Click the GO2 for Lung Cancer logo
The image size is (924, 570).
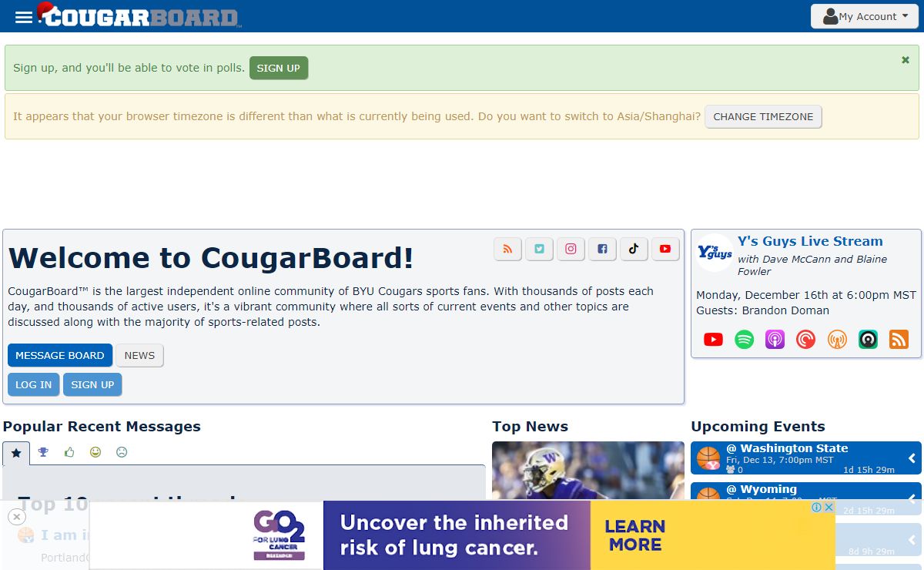pyautogui.click(x=279, y=535)
